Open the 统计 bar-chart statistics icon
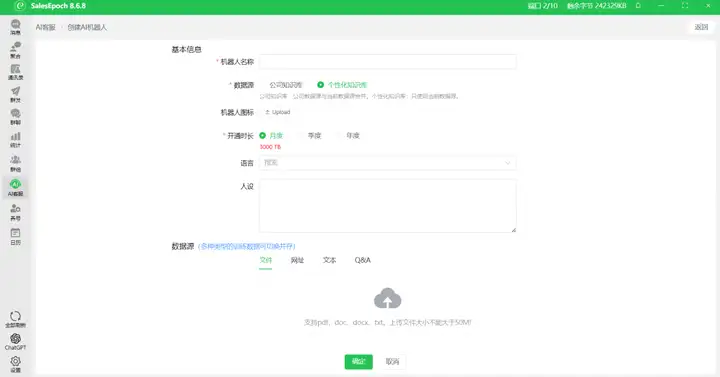This screenshot has width=720, height=377. click(x=15, y=140)
